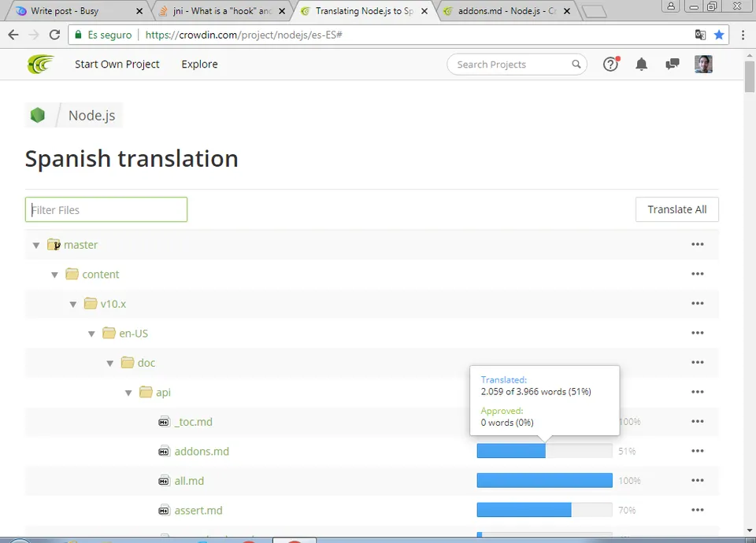Open the user profile avatar

coord(703,64)
